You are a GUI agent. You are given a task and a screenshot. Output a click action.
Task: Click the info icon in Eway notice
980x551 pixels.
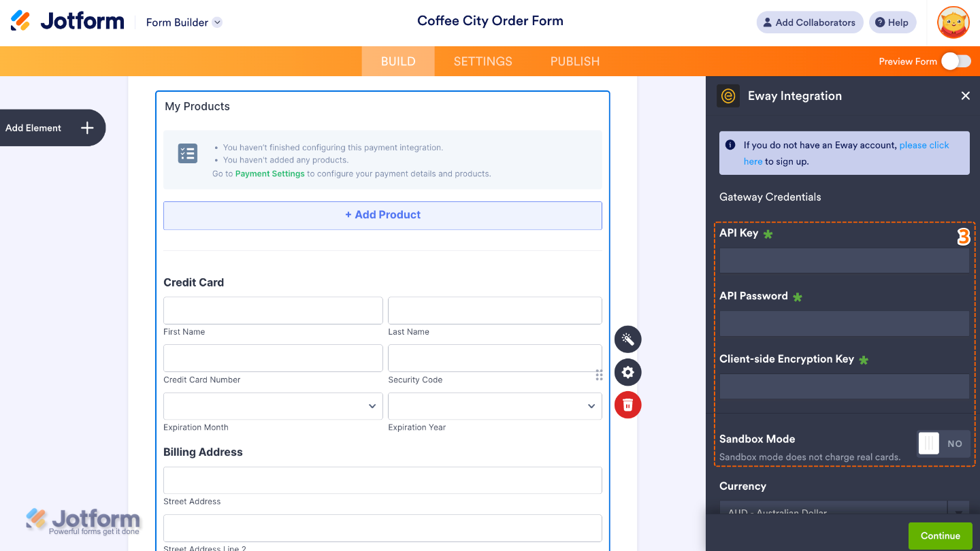coord(730,145)
